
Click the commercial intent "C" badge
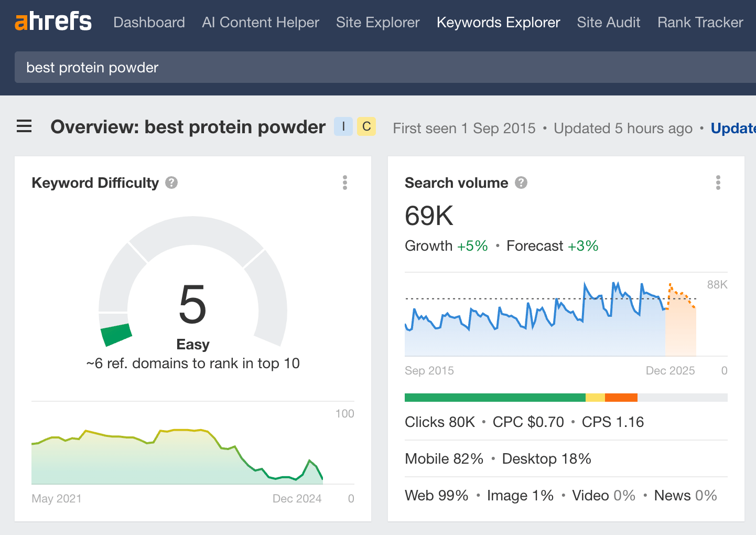(366, 126)
